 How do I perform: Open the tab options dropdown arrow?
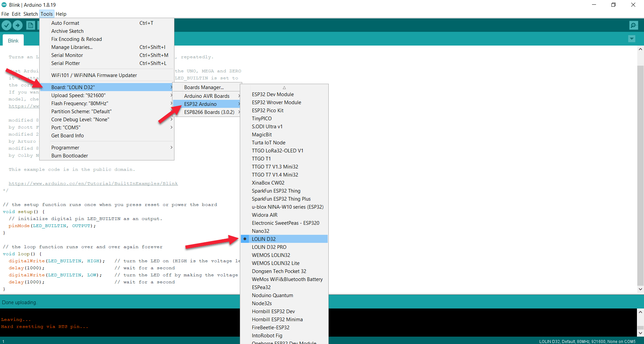click(632, 39)
